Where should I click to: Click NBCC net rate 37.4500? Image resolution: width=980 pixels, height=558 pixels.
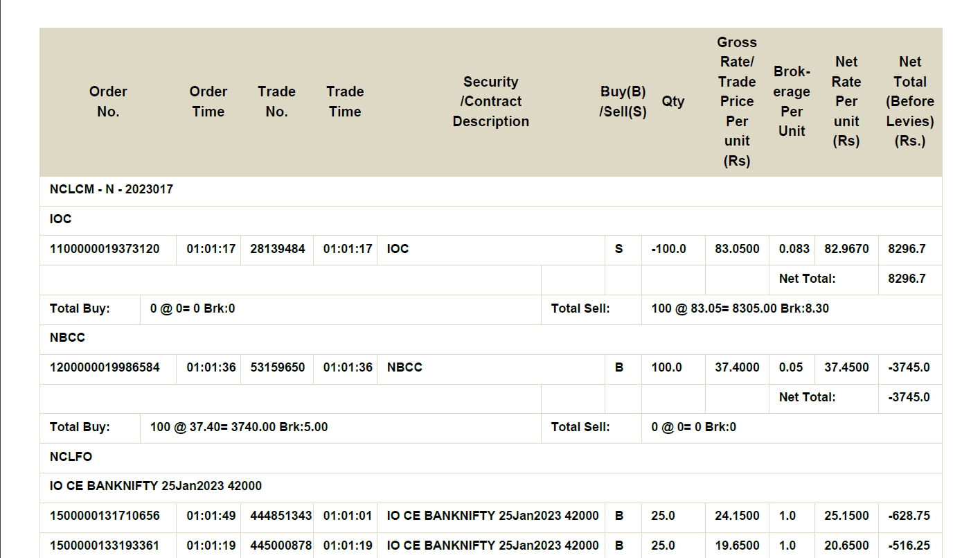click(x=846, y=367)
